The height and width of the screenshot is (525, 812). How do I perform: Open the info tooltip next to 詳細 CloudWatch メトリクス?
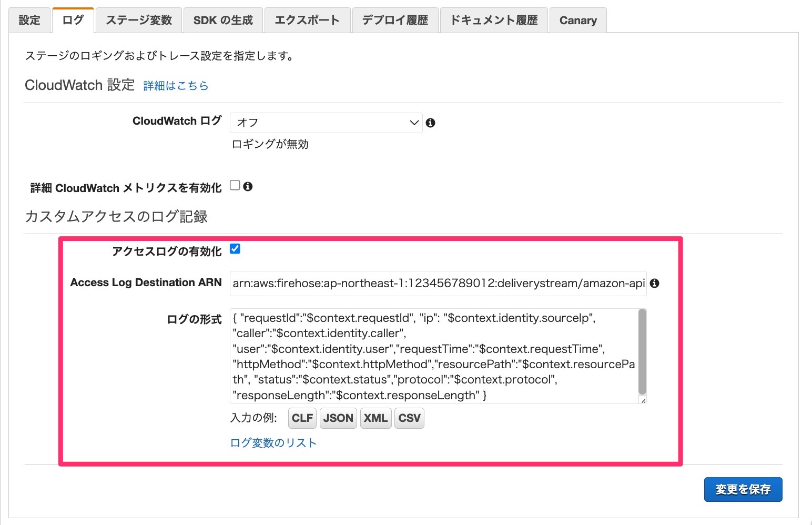(x=248, y=186)
